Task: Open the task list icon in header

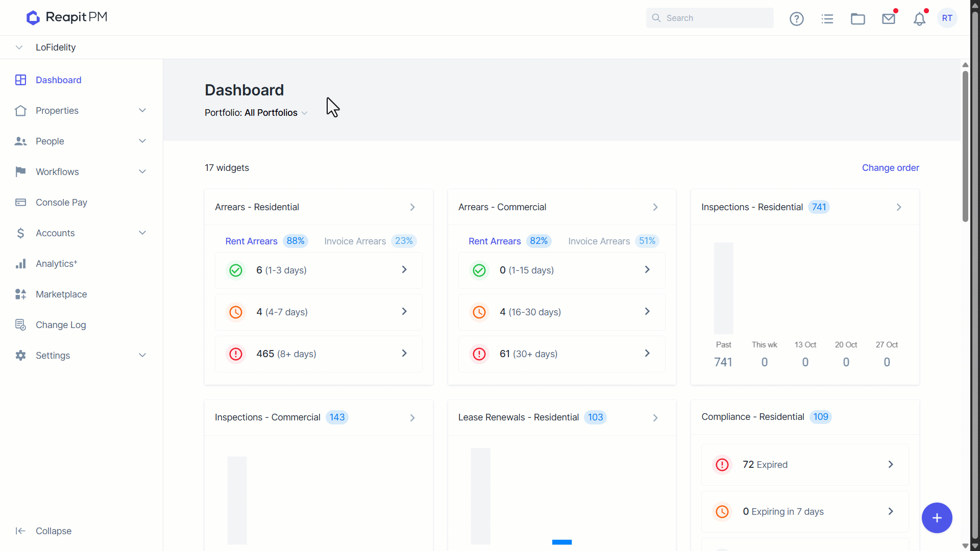Action: [827, 19]
